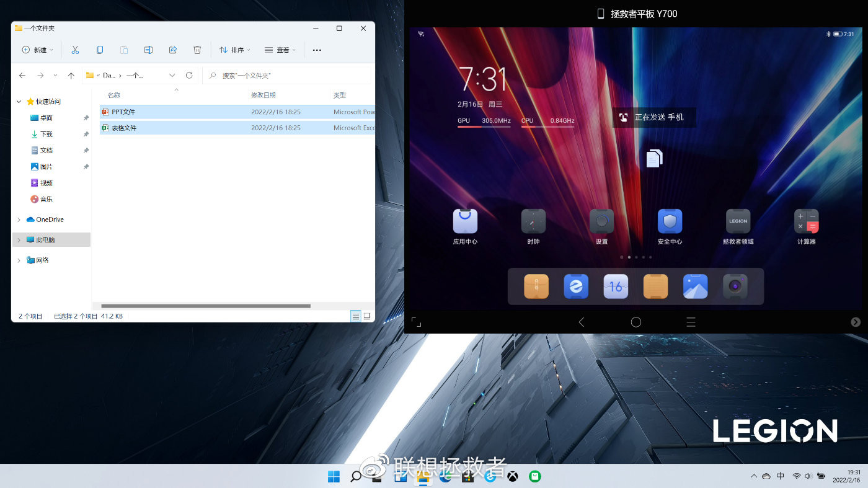
Task: Click the Delete trash icon in Explorer toolbar
Action: (197, 50)
